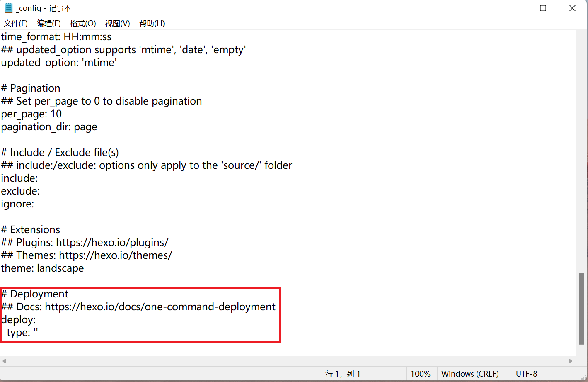This screenshot has width=588, height=382.
Task: Click the vertical scrollbar thumb
Action: pyautogui.click(x=582, y=308)
